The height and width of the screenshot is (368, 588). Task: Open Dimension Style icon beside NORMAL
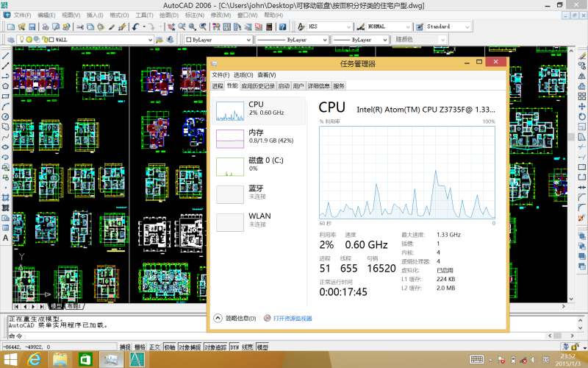pos(360,26)
